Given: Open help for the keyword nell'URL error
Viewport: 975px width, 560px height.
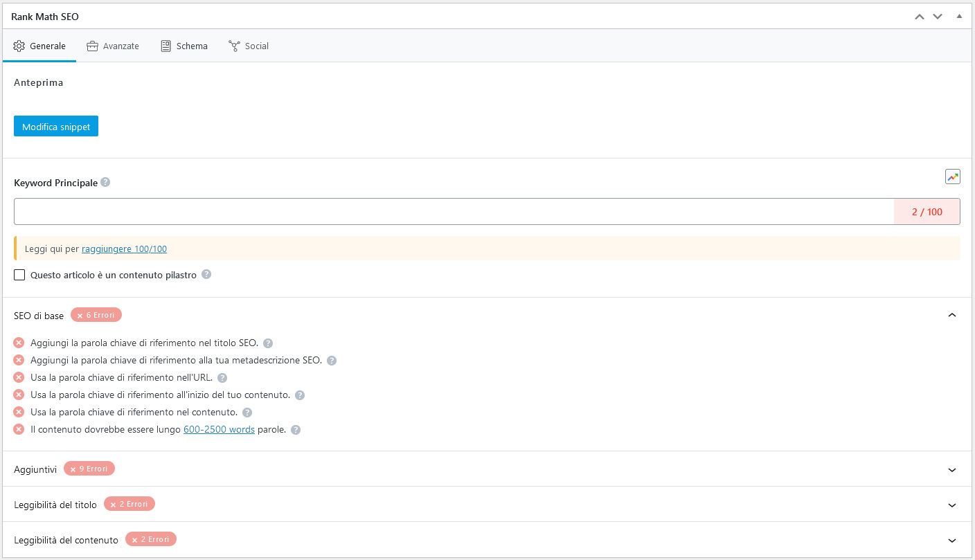Looking at the screenshot, I should 222,378.
